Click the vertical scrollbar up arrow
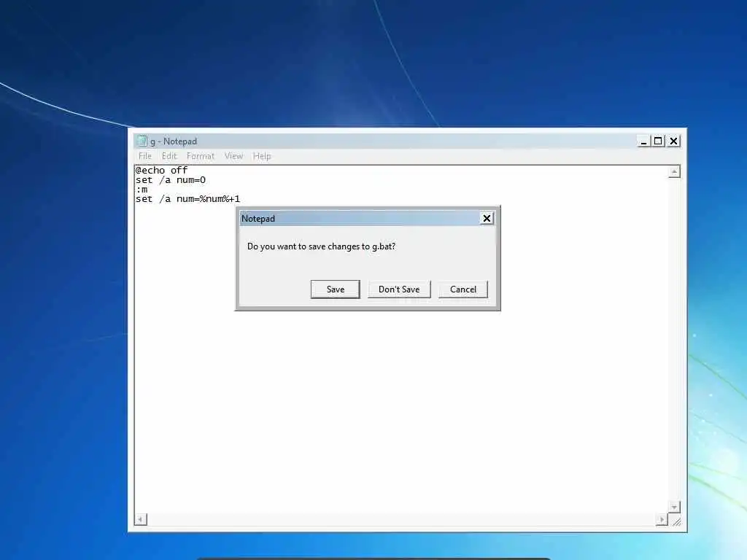The image size is (747, 560). pos(673,171)
